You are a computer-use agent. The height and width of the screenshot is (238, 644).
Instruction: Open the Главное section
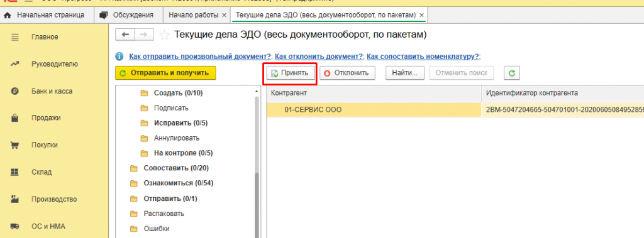[x=45, y=37]
